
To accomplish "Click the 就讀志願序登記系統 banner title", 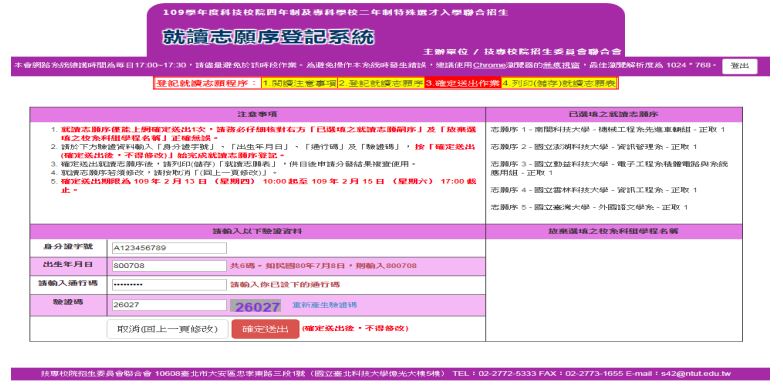I will (268, 37).
